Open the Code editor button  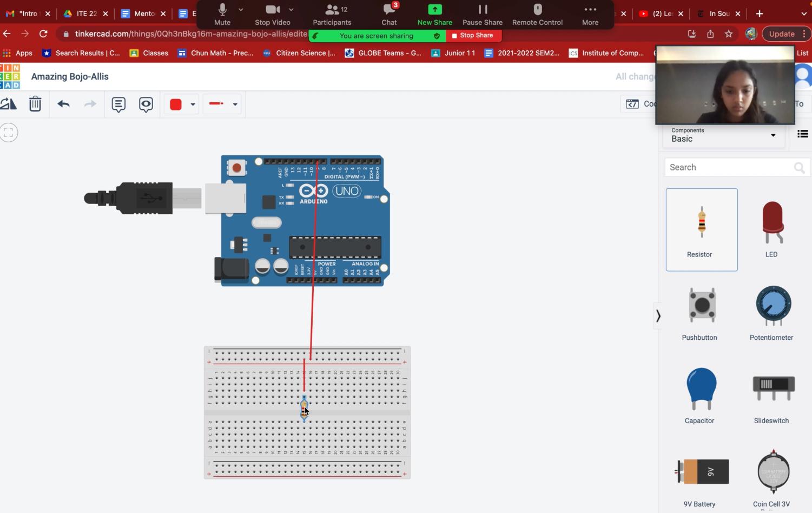639,104
